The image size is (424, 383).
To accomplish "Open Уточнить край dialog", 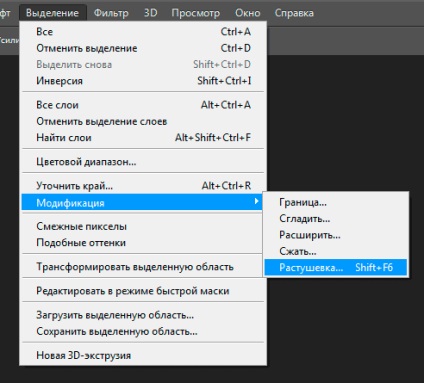I will pos(143,186).
